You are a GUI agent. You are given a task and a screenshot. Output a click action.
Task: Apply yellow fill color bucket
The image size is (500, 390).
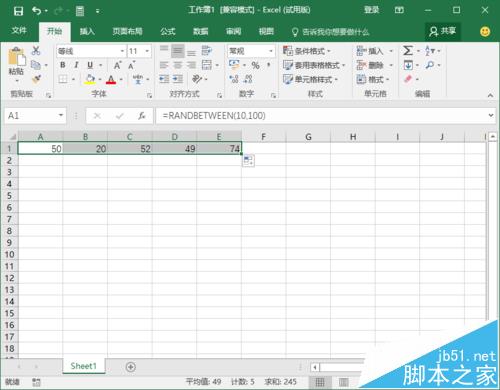[90, 79]
